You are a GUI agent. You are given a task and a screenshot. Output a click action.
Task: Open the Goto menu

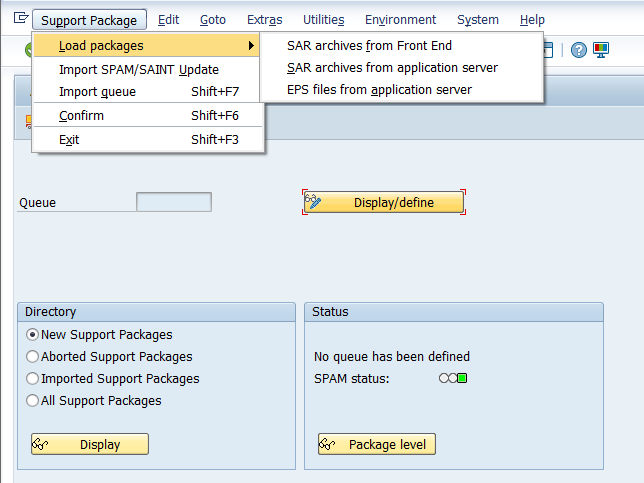(x=213, y=20)
